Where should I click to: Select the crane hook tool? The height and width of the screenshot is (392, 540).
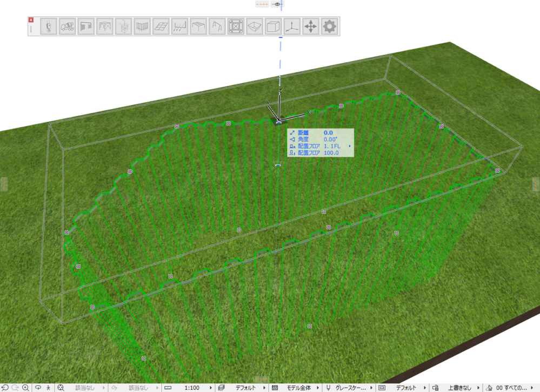(x=49, y=26)
